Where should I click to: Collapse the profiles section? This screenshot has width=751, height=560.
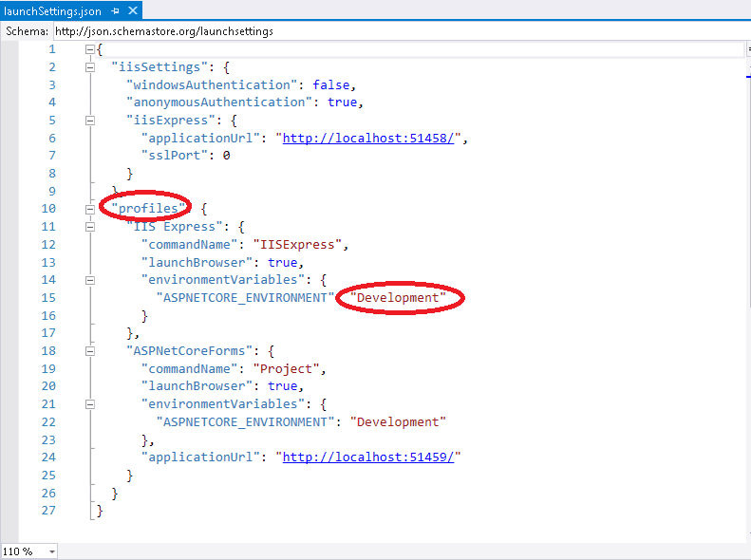(x=89, y=209)
